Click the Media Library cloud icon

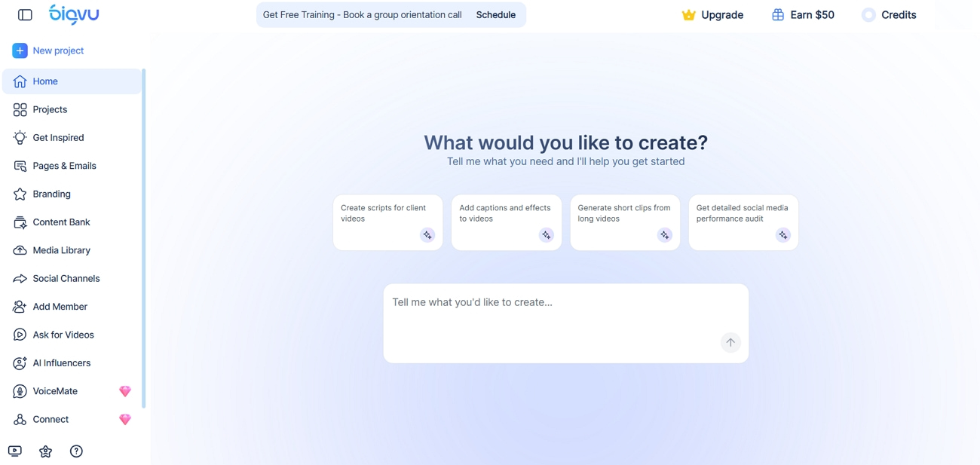coord(20,250)
